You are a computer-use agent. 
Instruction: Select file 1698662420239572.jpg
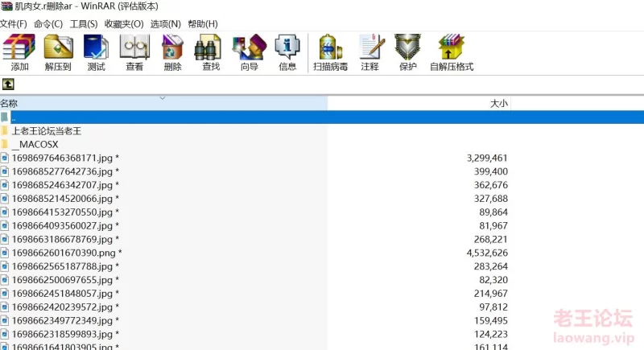pyautogui.click(x=65, y=307)
